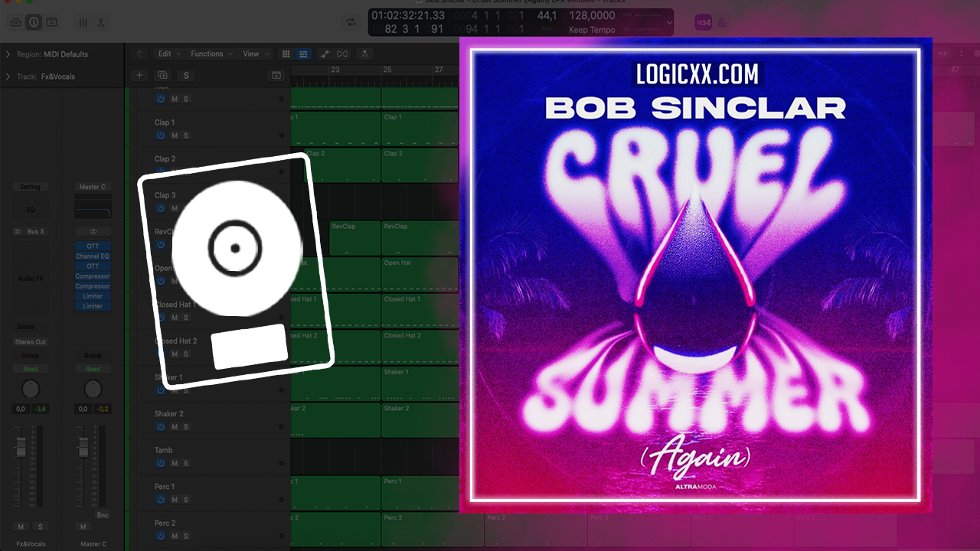Open the Edit dropdown menu
The height and width of the screenshot is (551, 980).
169,54
